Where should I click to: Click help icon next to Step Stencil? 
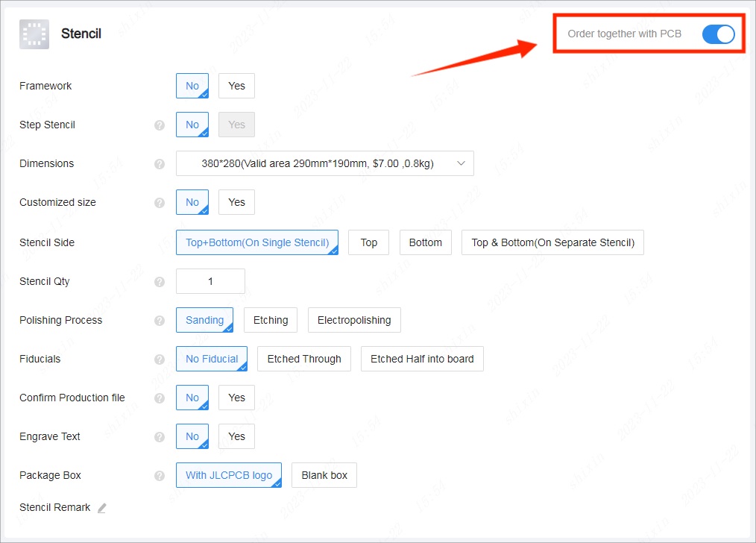(159, 125)
